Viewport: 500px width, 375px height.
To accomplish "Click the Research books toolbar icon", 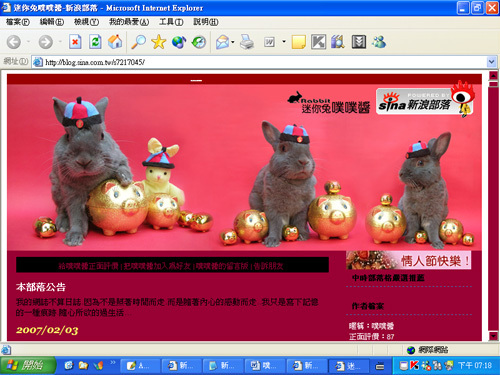I will point(338,42).
